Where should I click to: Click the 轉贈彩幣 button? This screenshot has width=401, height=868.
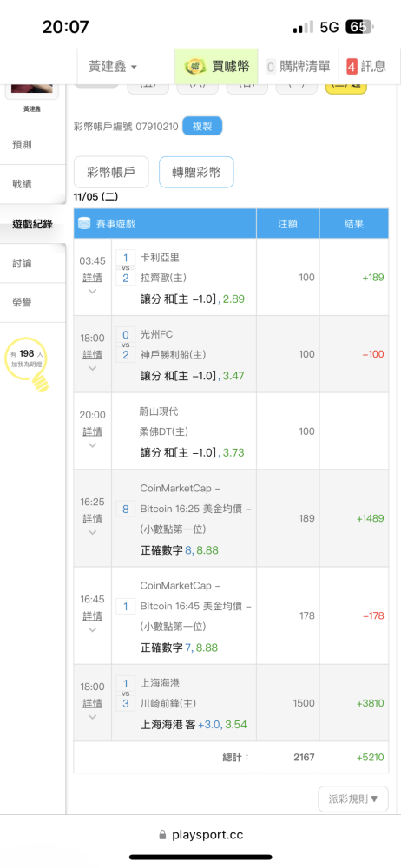point(196,172)
